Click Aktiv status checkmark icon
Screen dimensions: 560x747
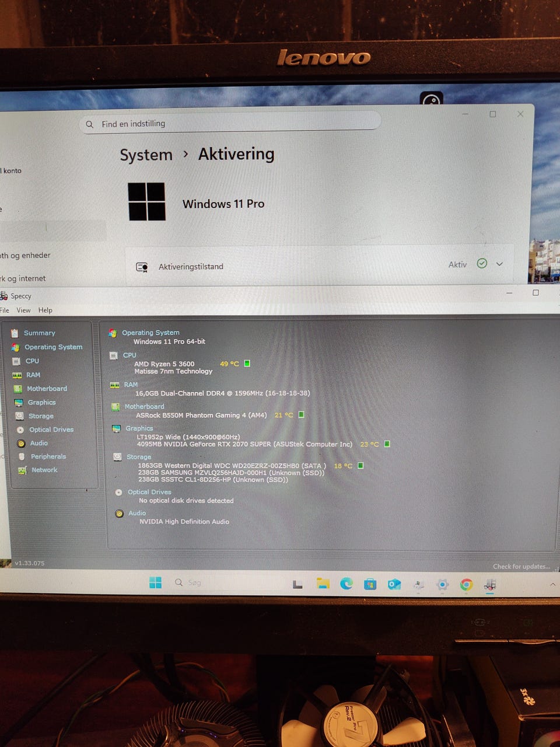(482, 263)
